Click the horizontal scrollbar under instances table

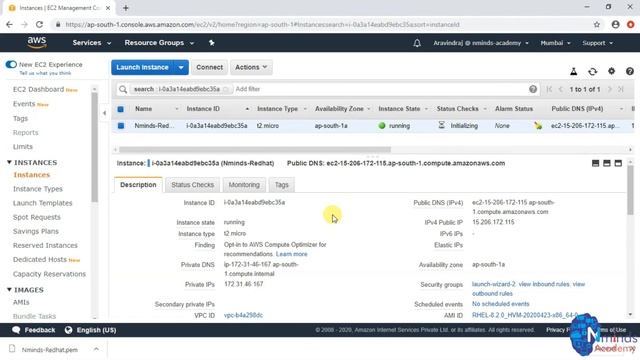pos(255,149)
